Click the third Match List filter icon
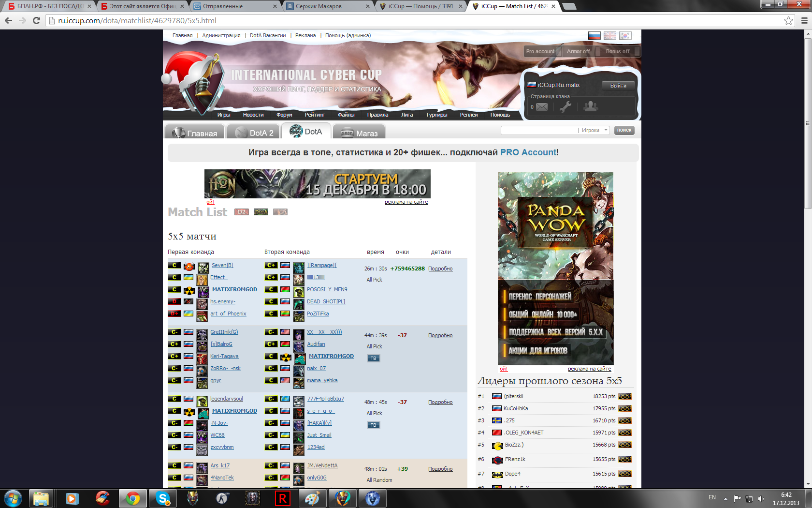 click(x=280, y=212)
